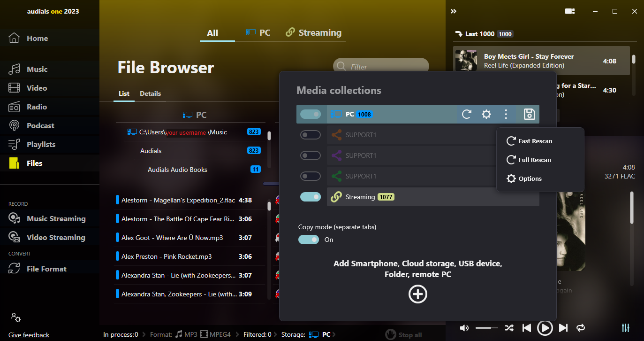Open user settings icon above Give feedback
644x341 pixels.
point(16,318)
